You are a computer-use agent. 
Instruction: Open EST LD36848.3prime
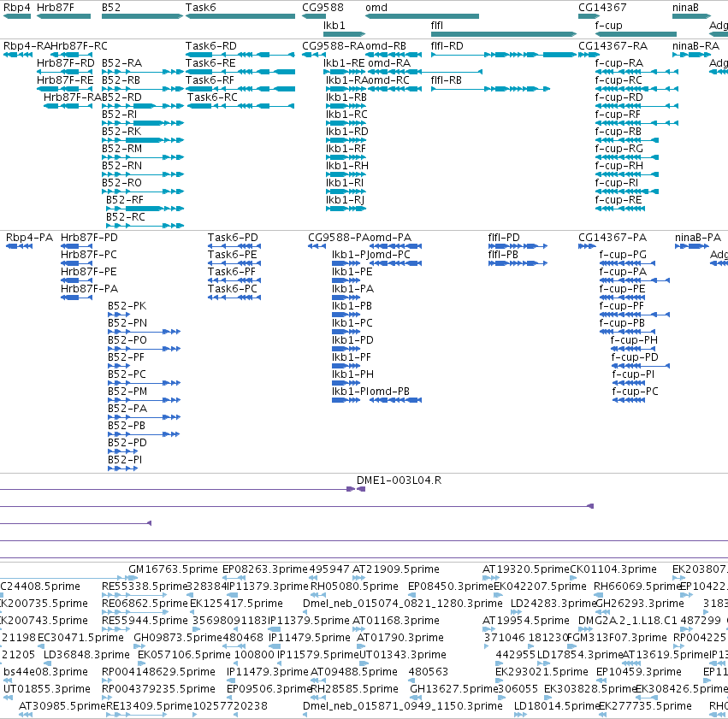click(x=48, y=663)
